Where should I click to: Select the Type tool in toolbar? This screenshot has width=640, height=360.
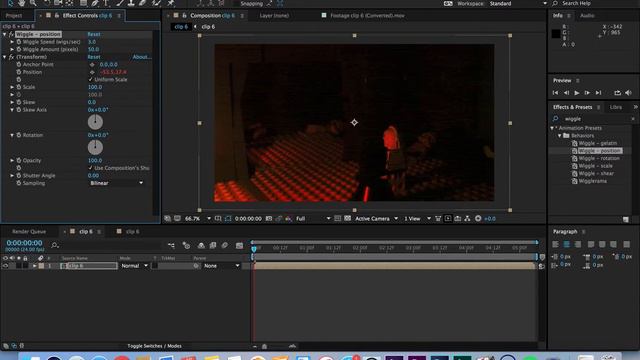[107, 3]
